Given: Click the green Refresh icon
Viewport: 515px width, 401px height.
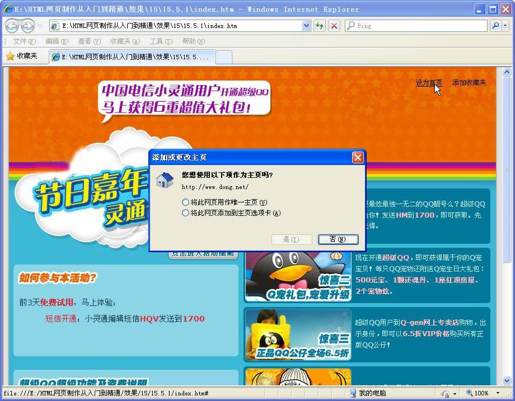Looking at the screenshot, I should pyautogui.click(x=319, y=26).
